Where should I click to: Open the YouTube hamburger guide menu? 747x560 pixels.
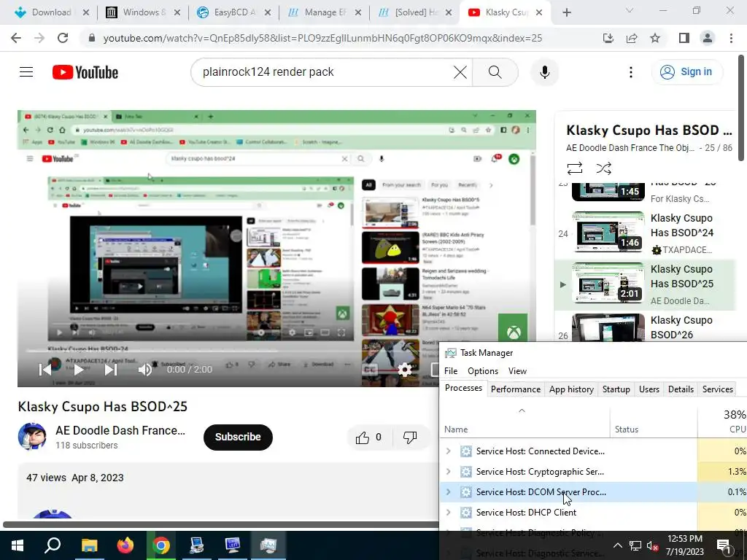point(26,72)
